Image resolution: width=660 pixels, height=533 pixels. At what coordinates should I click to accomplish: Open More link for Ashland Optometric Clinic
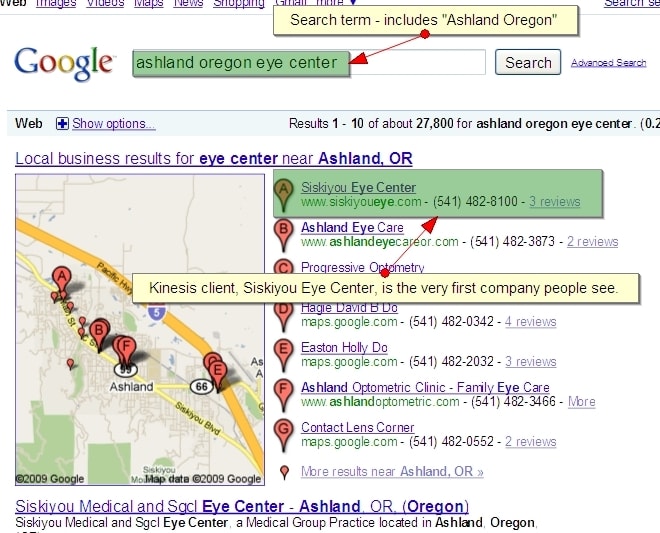[x=582, y=402]
